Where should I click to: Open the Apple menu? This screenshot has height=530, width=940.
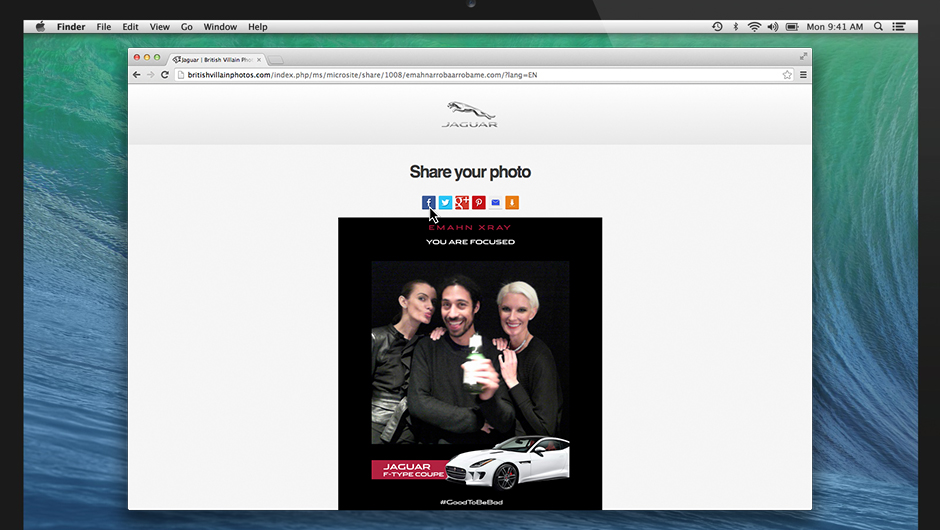pyautogui.click(x=40, y=26)
